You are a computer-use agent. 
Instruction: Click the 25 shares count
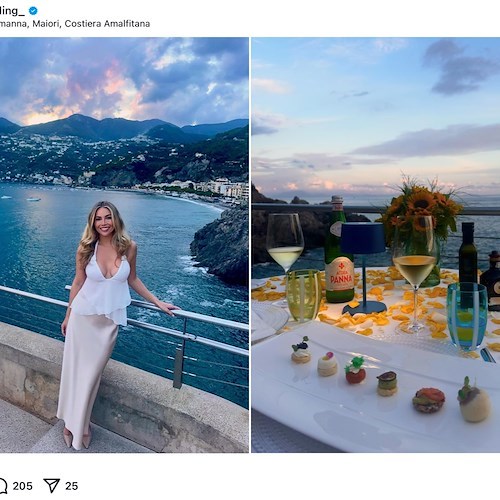[x=72, y=486]
